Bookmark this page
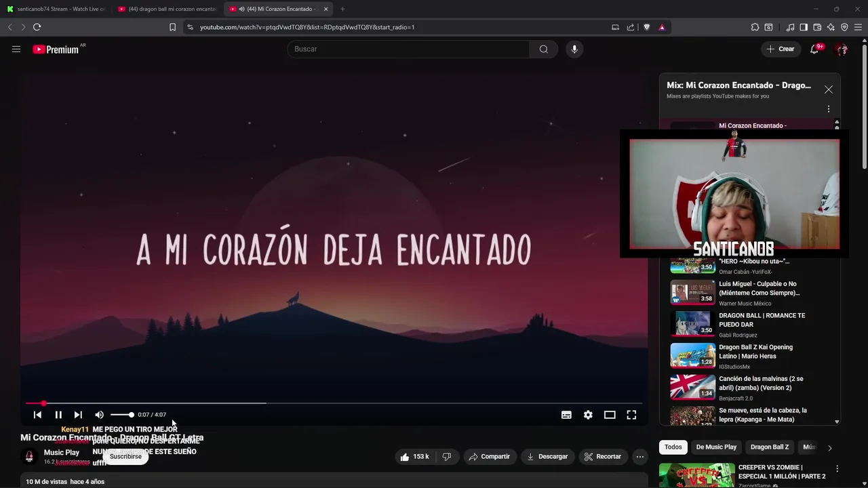Image resolution: width=868 pixels, height=488 pixels. pos(172,27)
